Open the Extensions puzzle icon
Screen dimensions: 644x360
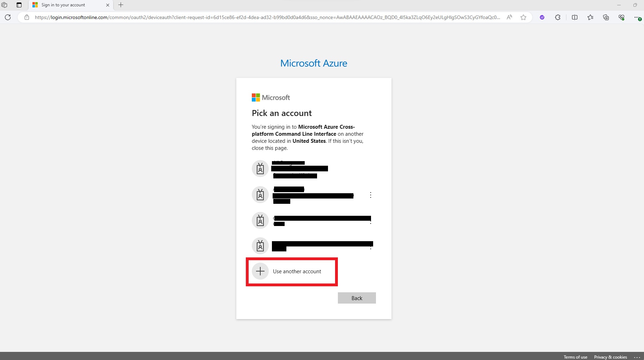(558, 17)
